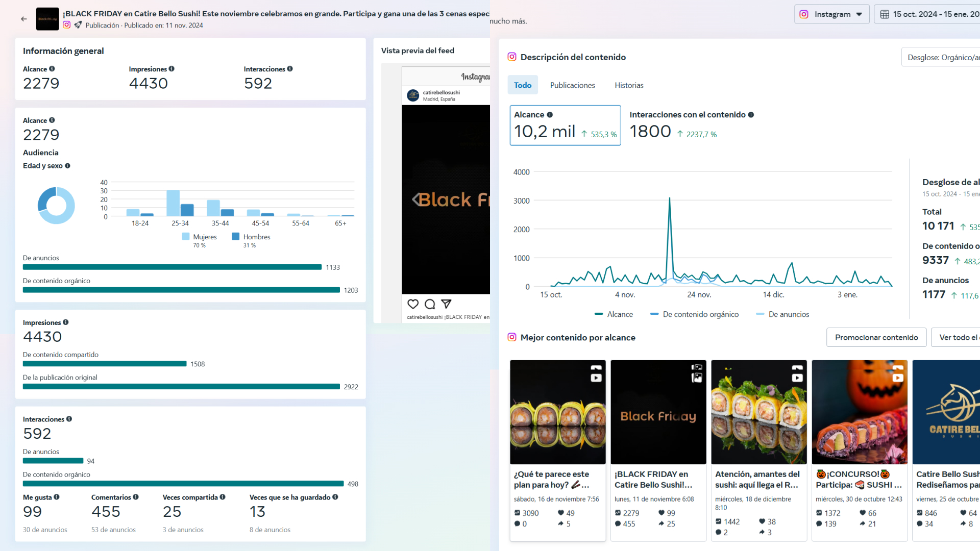
Task: Click the De contenido compartido bar 1508
Action: pyautogui.click(x=105, y=364)
